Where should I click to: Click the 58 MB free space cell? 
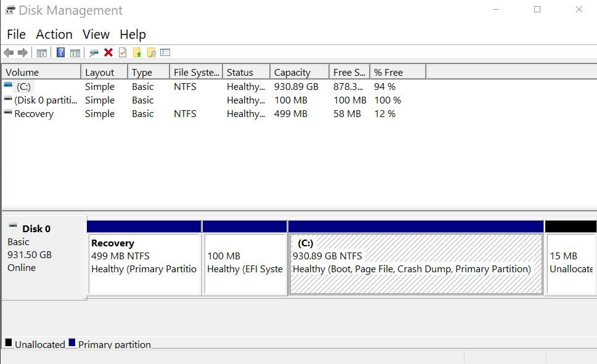347,114
